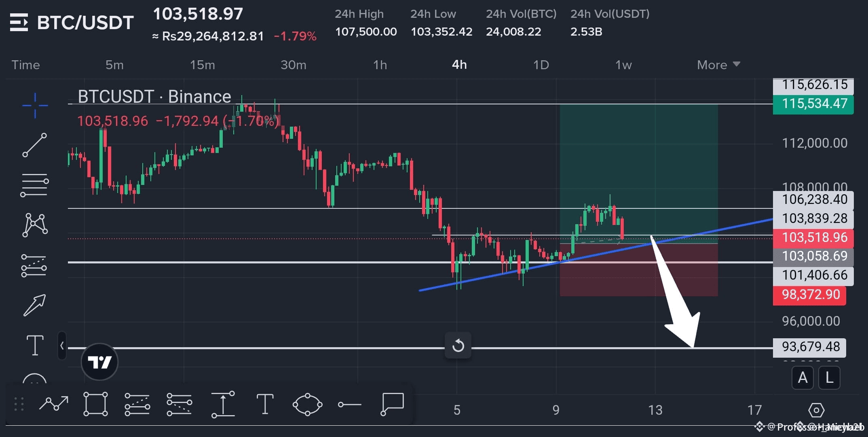
Task: Toggle log scale with the L button
Action: (x=829, y=378)
